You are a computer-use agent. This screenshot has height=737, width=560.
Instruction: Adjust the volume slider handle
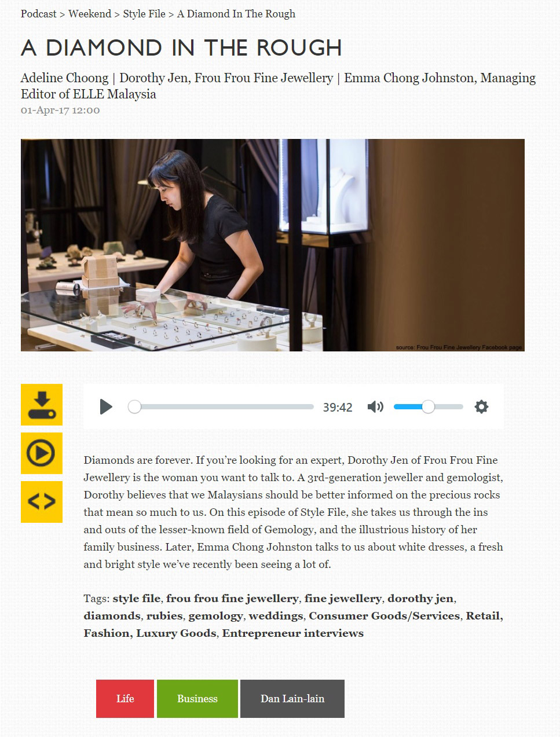(428, 407)
